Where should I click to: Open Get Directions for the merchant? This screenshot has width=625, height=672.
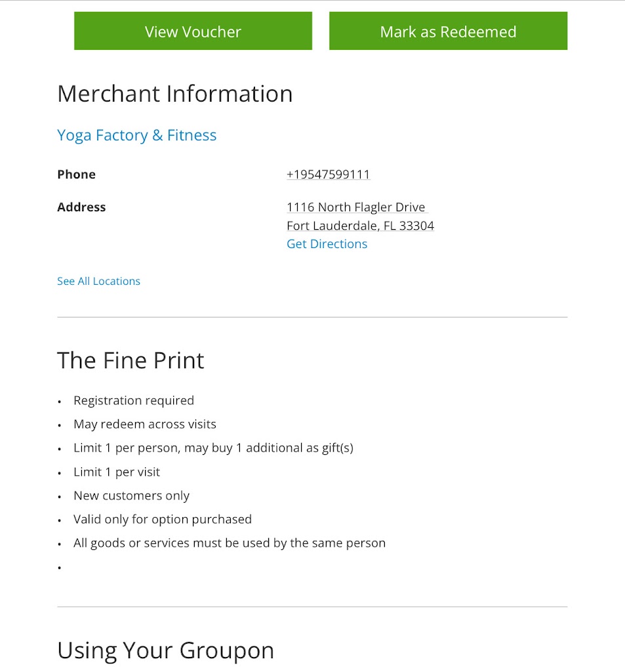(x=327, y=244)
